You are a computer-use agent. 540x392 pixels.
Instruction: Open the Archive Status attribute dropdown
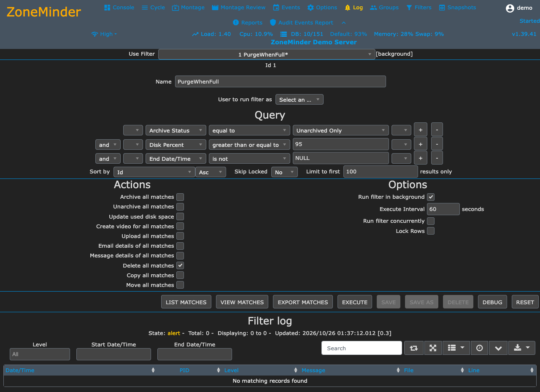[176, 130]
